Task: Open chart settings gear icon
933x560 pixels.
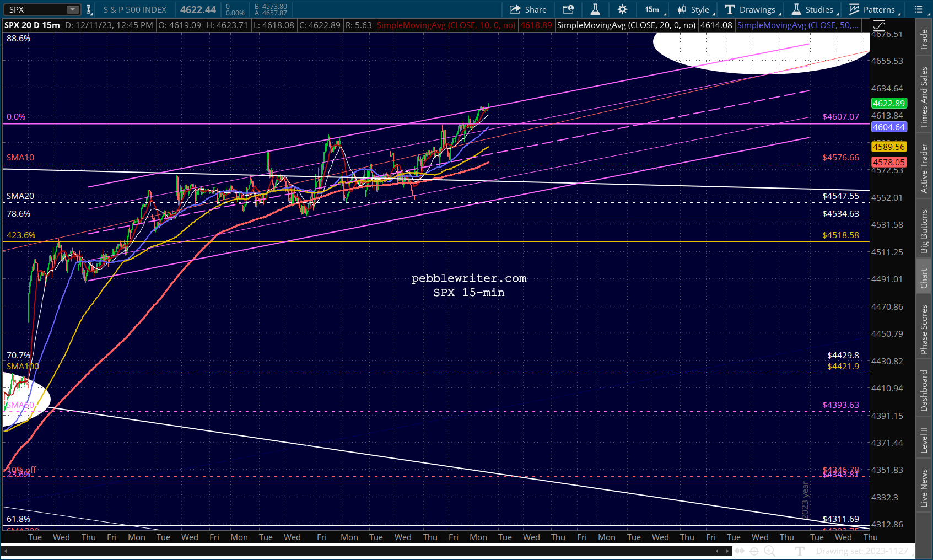Action: click(x=622, y=9)
